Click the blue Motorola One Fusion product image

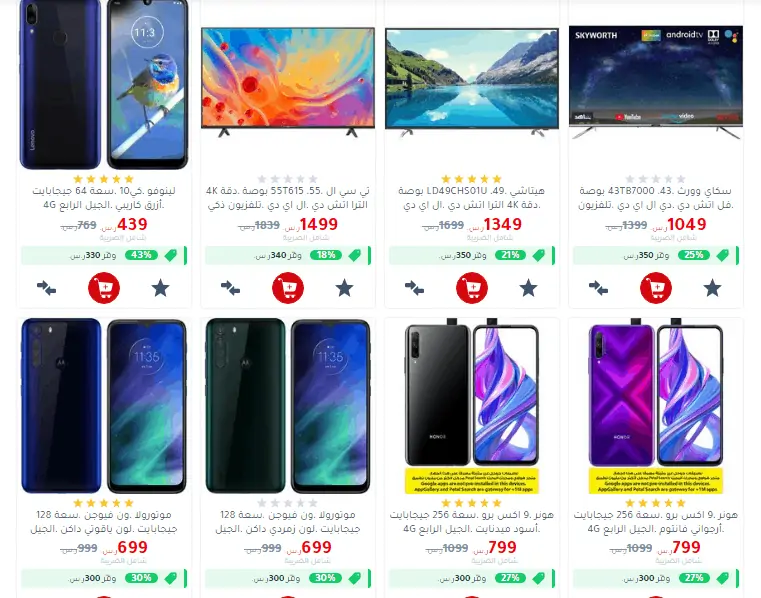point(104,406)
